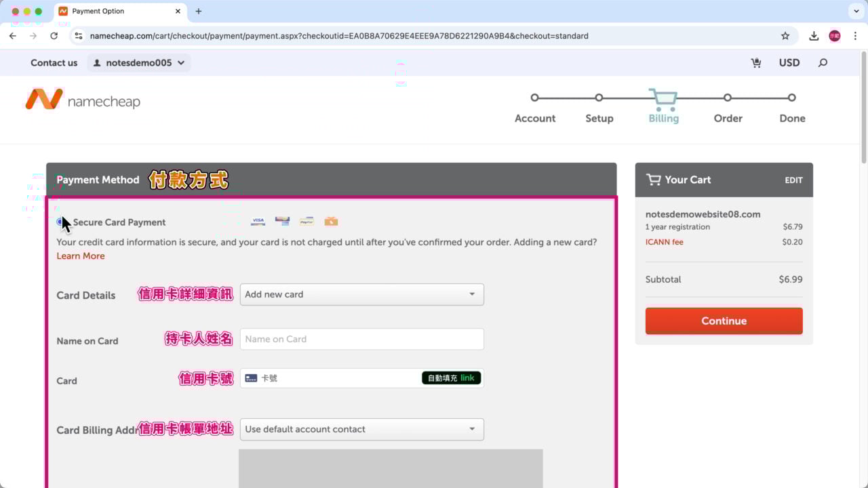
Task: Click the search magnifier icon
Action: [823, 63]
